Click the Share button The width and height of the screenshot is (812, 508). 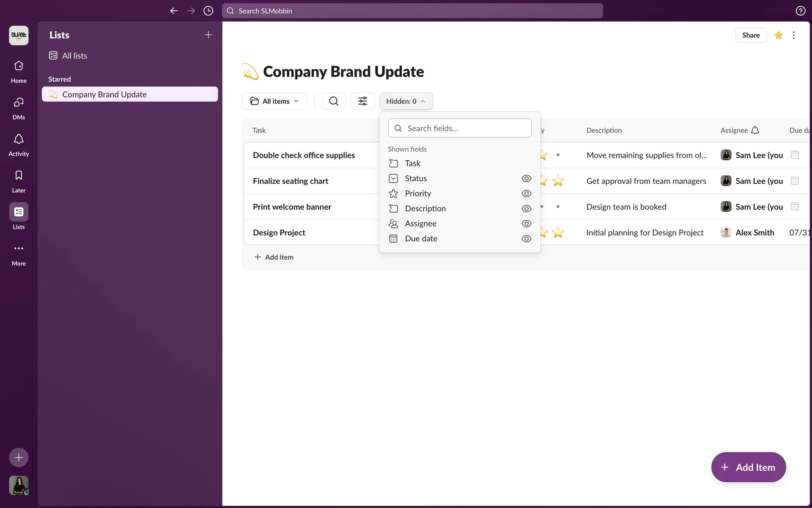750,35
